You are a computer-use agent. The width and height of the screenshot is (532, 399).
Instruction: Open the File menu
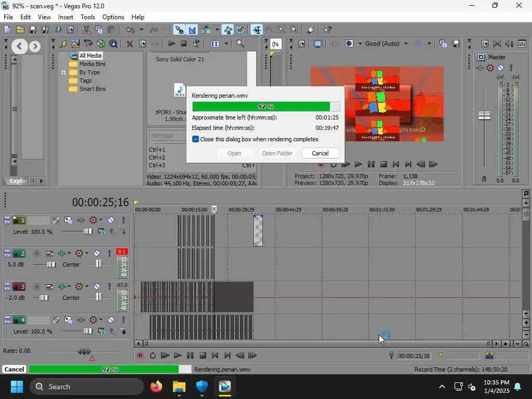[8, 17]
